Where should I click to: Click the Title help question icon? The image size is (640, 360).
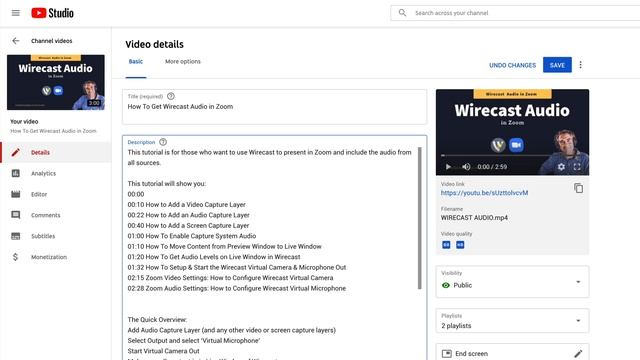[171, 96]
